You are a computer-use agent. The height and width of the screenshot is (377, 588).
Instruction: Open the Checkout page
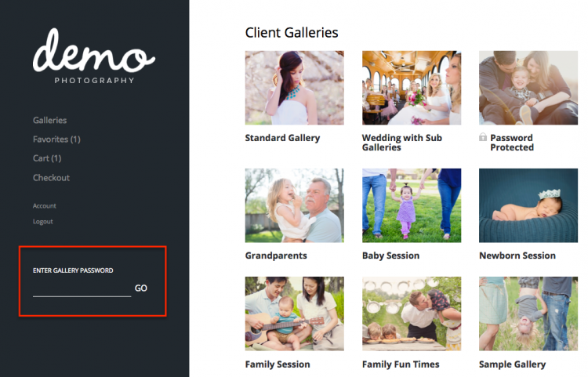click(x=52, y=178)
